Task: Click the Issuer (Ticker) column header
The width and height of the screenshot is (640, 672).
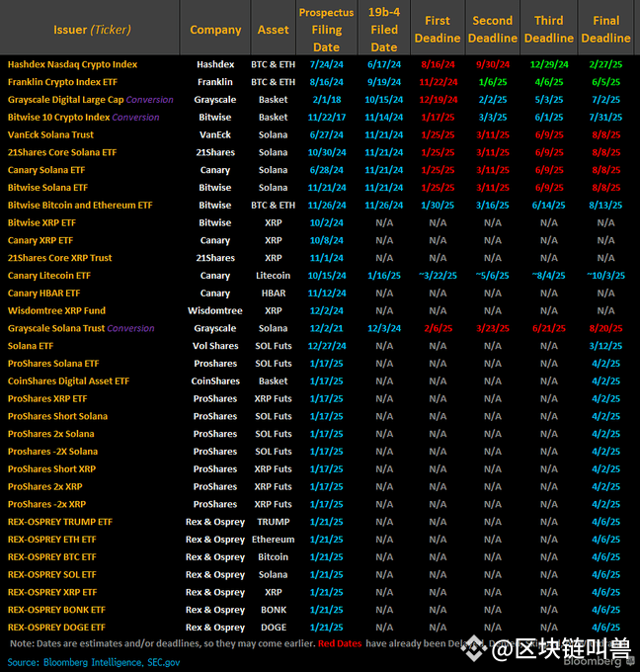Action: [x=92, y=30]
